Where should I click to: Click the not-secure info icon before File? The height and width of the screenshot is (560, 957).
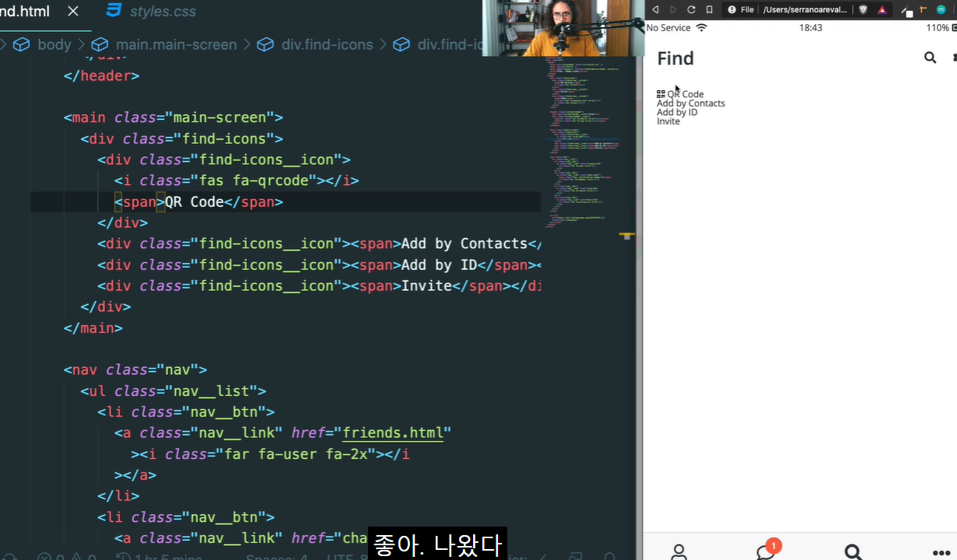[x=731, y=9]
